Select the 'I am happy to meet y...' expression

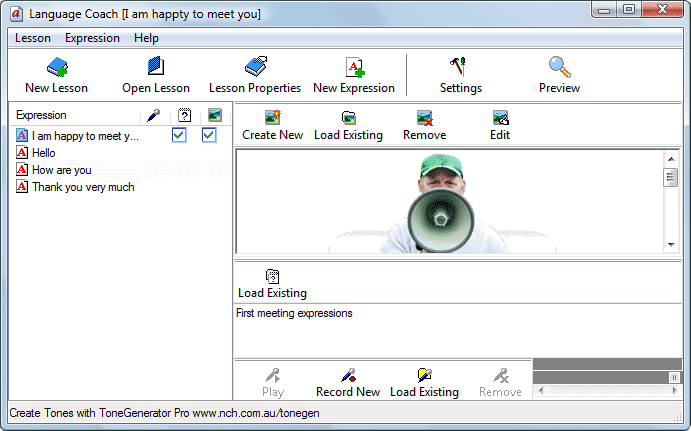pos(85,136)
